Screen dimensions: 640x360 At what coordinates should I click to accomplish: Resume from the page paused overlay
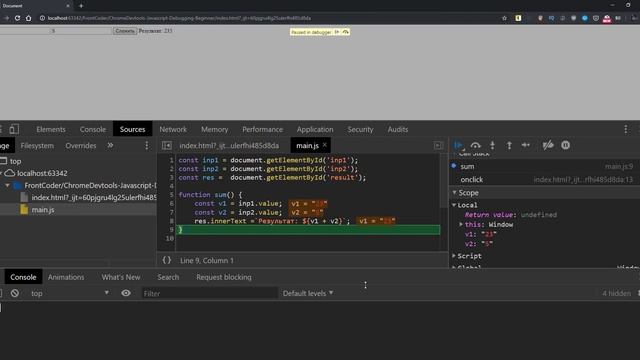click(337, 32)
